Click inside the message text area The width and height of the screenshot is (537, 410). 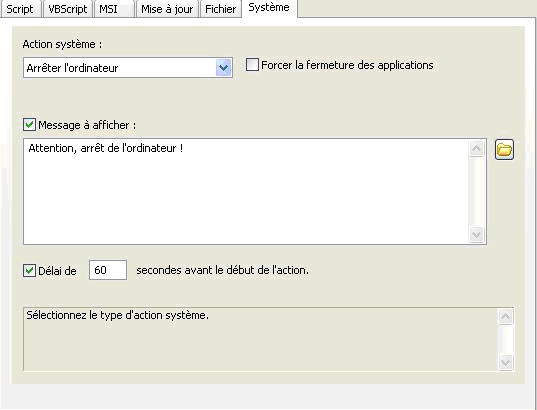[x=246, y=191]
